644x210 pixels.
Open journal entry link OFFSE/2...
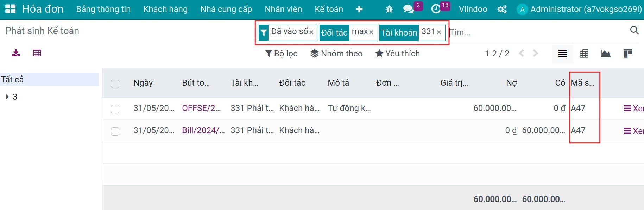point(201,108)
